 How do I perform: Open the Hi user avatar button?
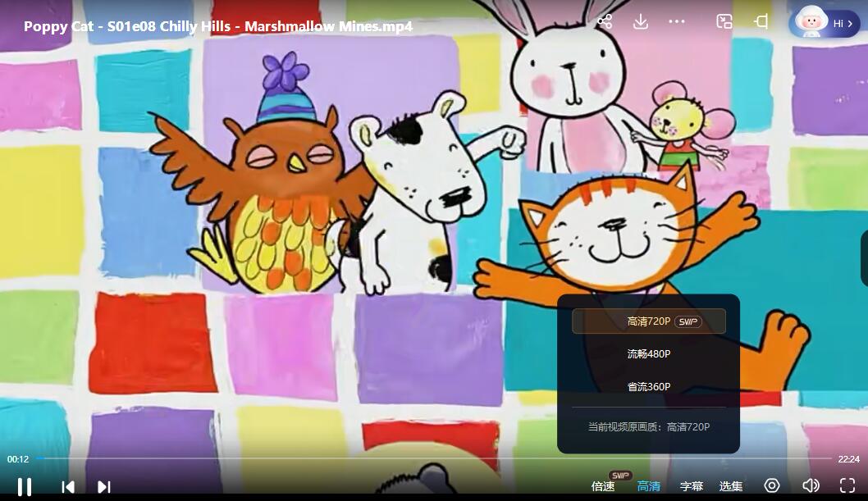pos(825,23)
